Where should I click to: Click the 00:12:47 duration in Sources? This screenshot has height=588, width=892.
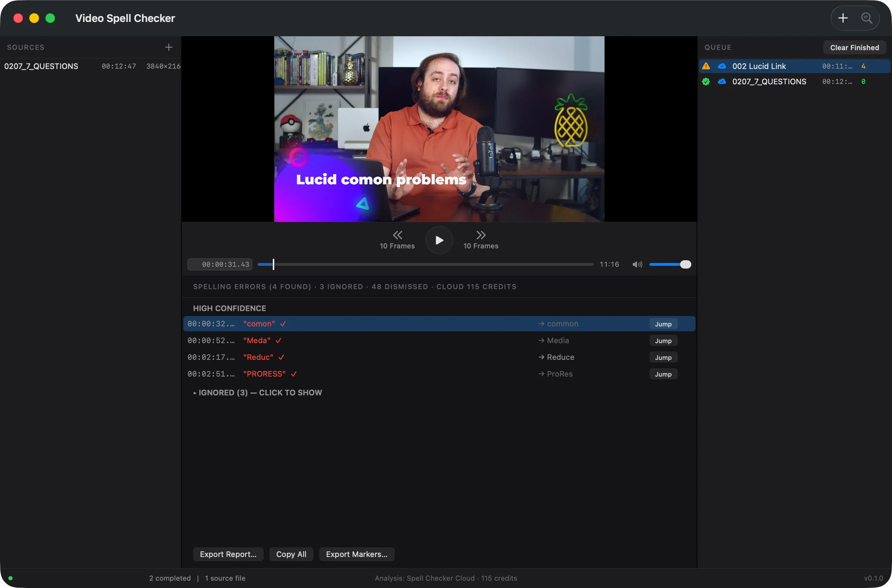[x=119, y=67]
